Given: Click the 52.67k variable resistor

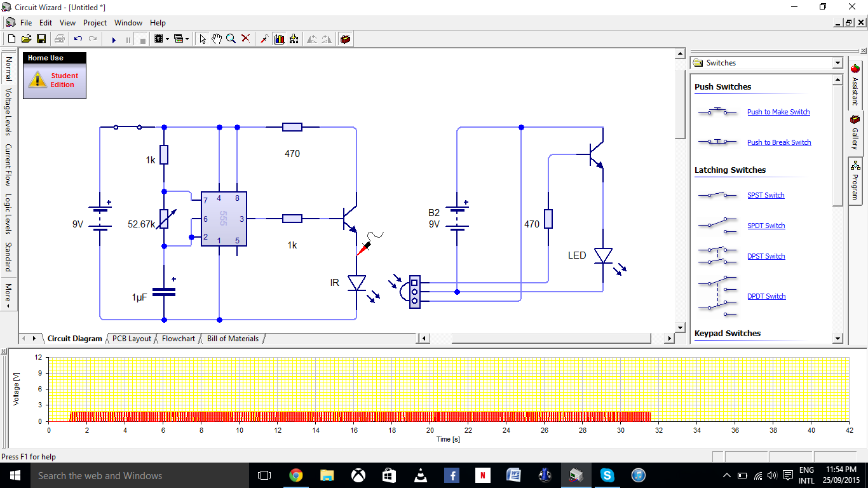Looking at the screenshot, I should click(164, 219).
